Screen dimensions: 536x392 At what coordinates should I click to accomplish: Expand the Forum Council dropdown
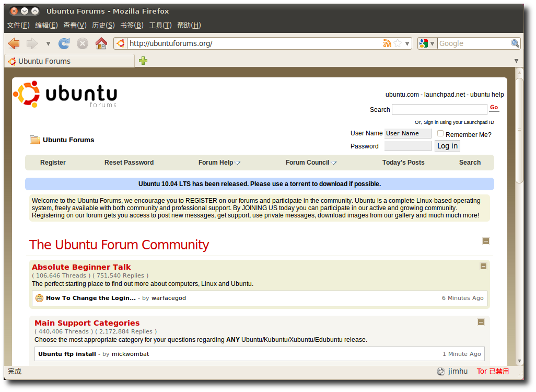coord(311,163)
